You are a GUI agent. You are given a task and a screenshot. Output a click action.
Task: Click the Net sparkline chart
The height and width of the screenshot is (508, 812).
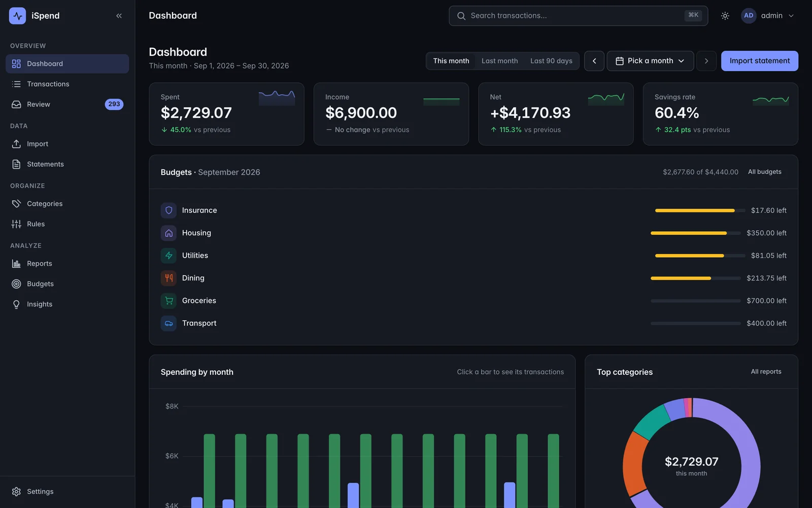(x=606, y=98)
